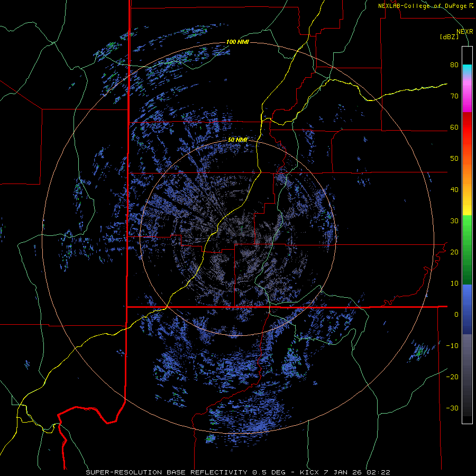This screenshot has height=476, width=476.
Task: Click the 70 value on the dBZ scale
Action: coord(454,96)
